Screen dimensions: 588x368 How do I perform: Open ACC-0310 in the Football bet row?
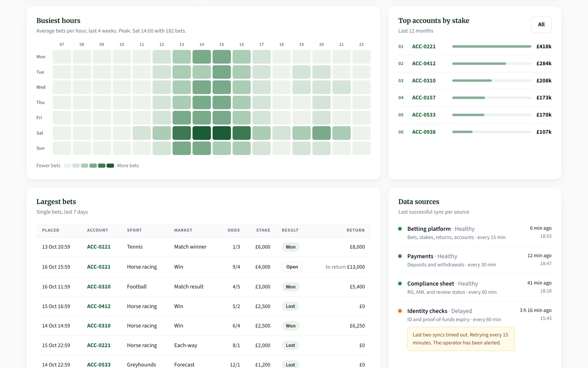99,287
